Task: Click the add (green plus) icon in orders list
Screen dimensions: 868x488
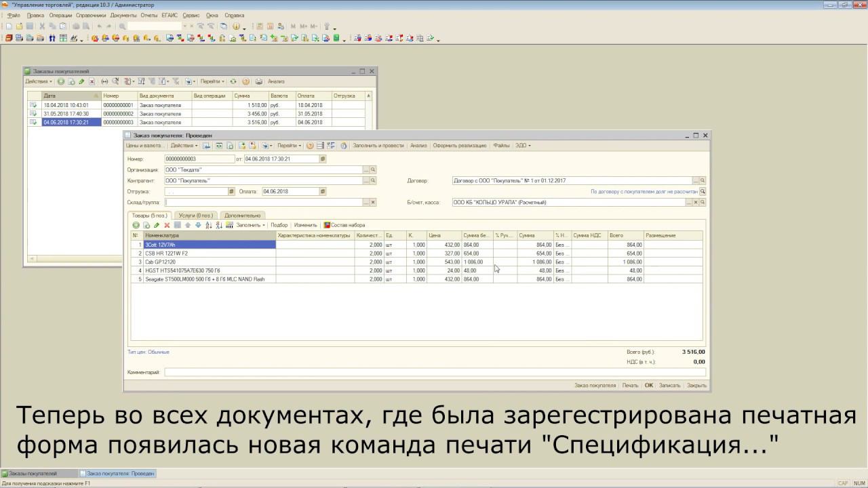Action: pyautogui.click(x=60, y=81)
